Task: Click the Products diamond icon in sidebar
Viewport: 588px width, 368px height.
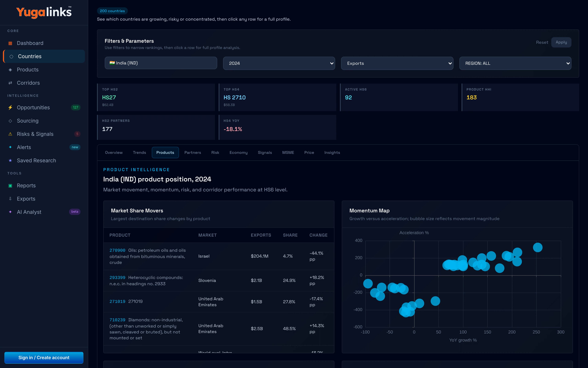Action: click(10, 70)
